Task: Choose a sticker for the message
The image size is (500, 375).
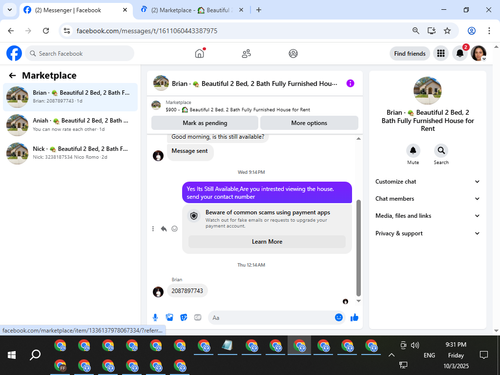Action: pos(183,317)
